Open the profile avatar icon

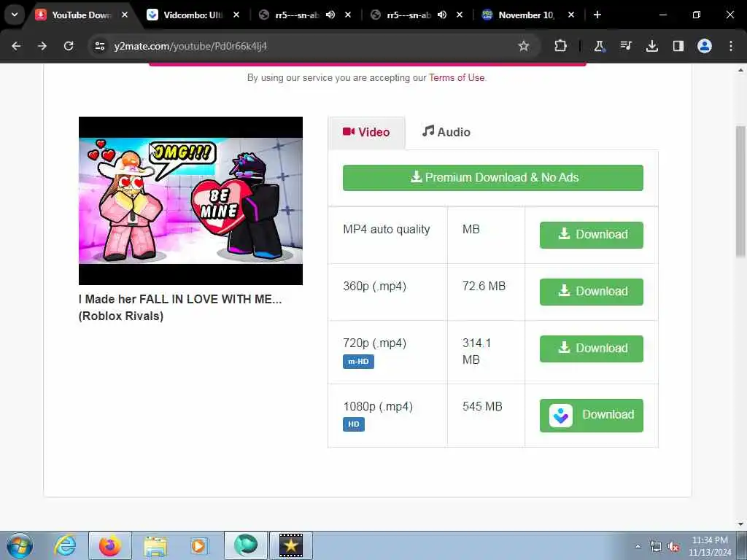(705, 46)
